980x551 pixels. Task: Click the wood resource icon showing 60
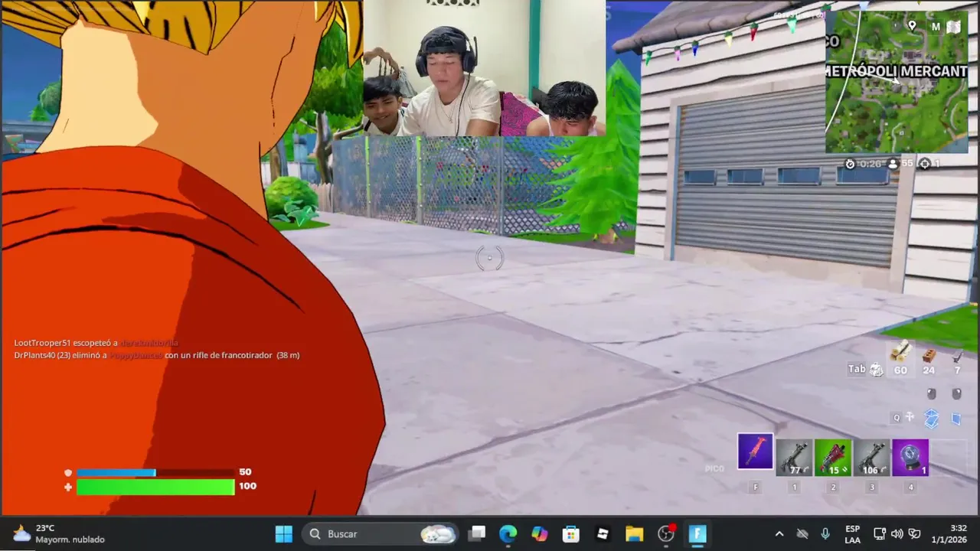(900, 352)
